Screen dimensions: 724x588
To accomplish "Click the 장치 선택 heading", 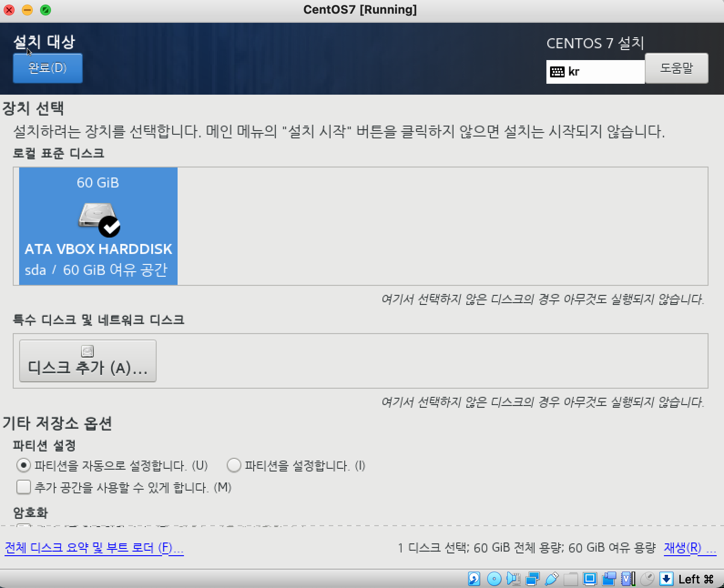I will tap(33, 108).
